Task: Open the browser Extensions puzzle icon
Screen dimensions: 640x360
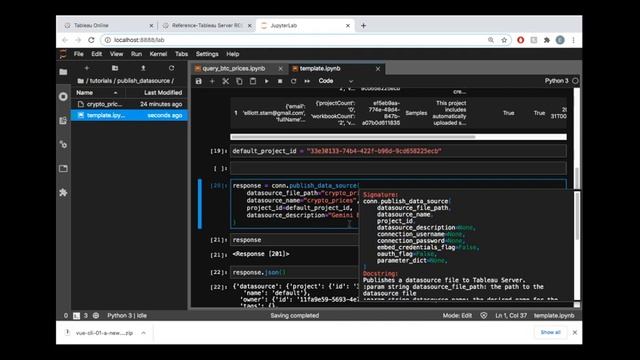Action: coord(547,40)
